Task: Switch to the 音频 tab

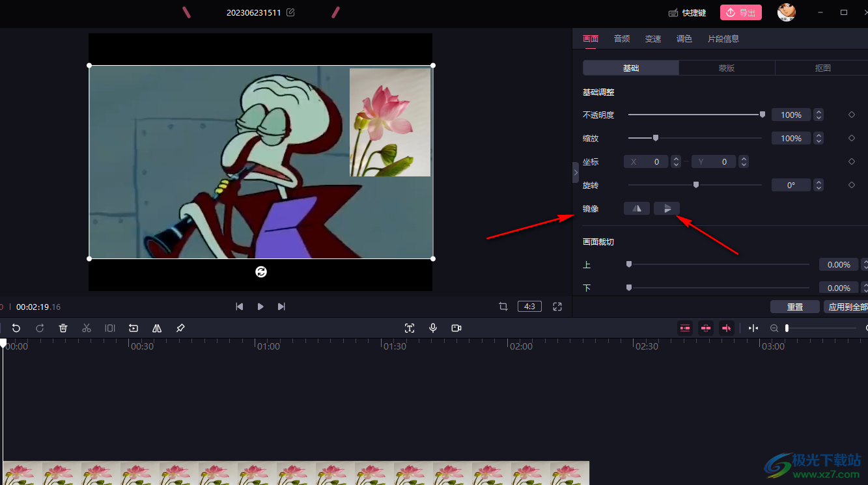Action: pyautogui.click(x=622, y=39)
